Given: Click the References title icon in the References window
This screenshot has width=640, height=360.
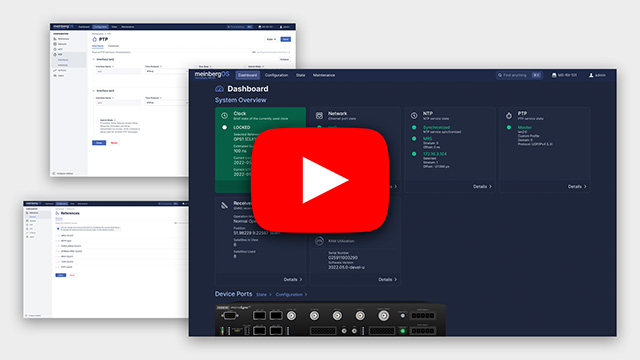Looking at the screenshot, I should point(57,213).
